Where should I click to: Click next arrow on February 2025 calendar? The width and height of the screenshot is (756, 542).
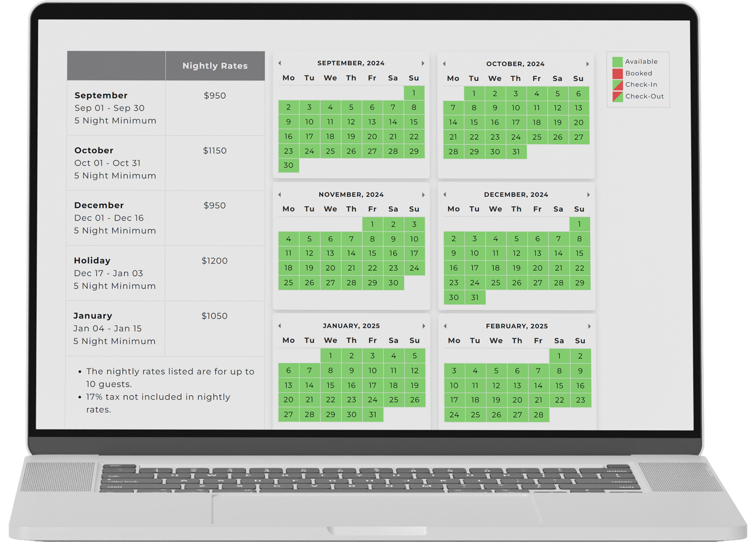pyautogui.click(x=589, y=327)
